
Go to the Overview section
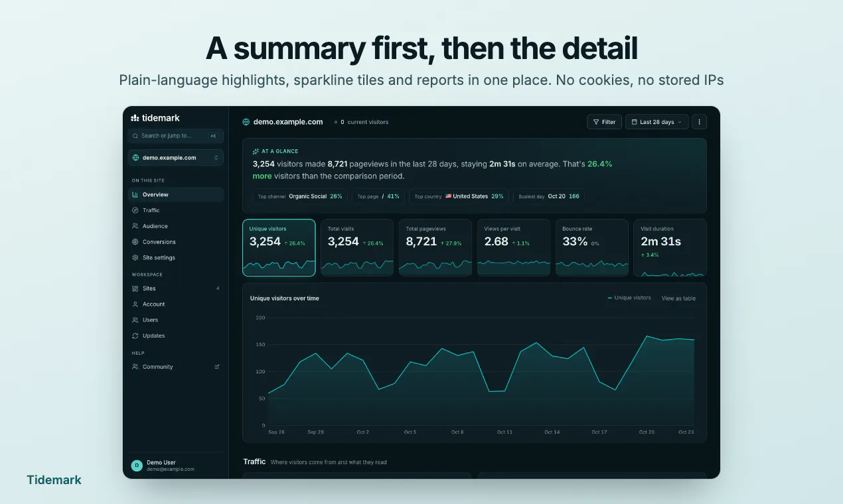(x=176, y=194)
